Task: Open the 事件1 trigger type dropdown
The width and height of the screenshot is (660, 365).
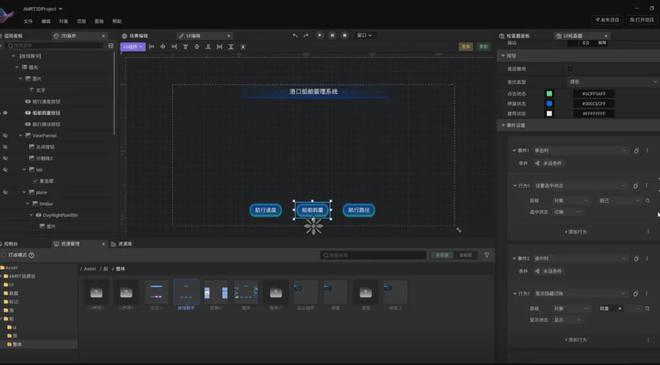Action: click(580, 150)
